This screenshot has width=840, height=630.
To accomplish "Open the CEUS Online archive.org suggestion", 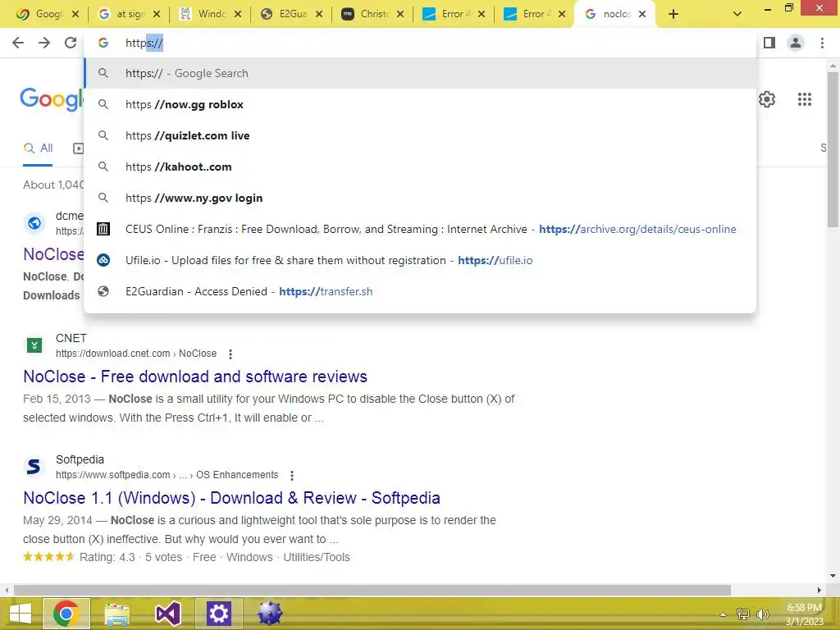I will click(421, 229).
